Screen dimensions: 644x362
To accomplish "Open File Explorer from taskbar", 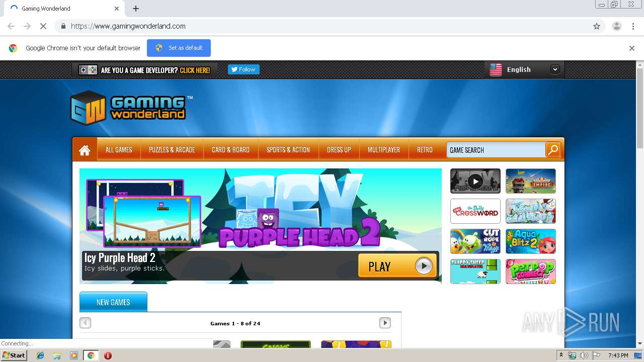I will pyautogui.click(x=57, y=355).
